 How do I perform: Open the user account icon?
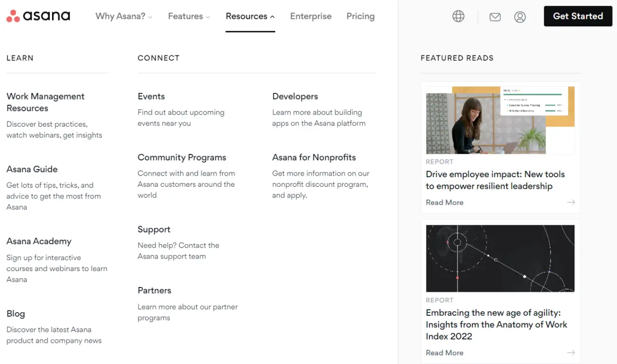[x=520, y=16]
